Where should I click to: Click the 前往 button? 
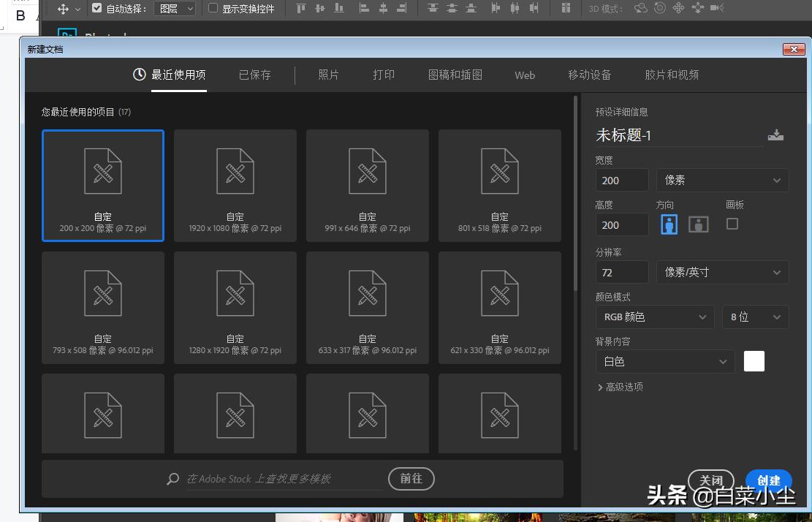pyautogui.click(x=411, y=479)
